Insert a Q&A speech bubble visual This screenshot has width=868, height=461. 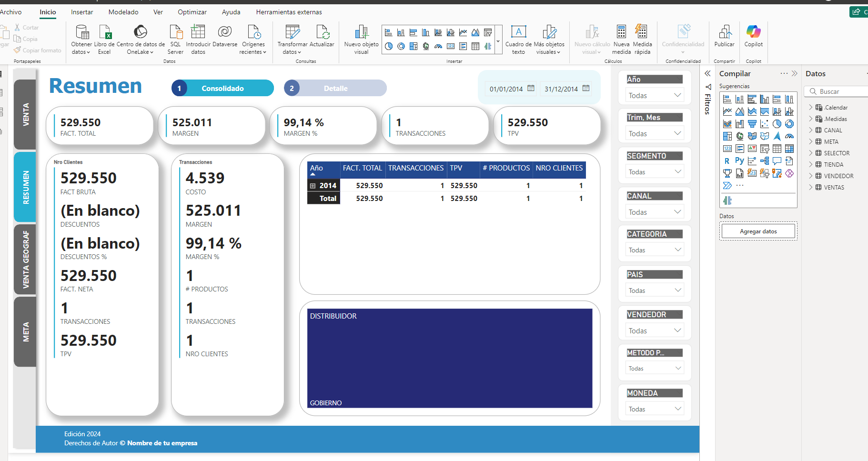777,161
